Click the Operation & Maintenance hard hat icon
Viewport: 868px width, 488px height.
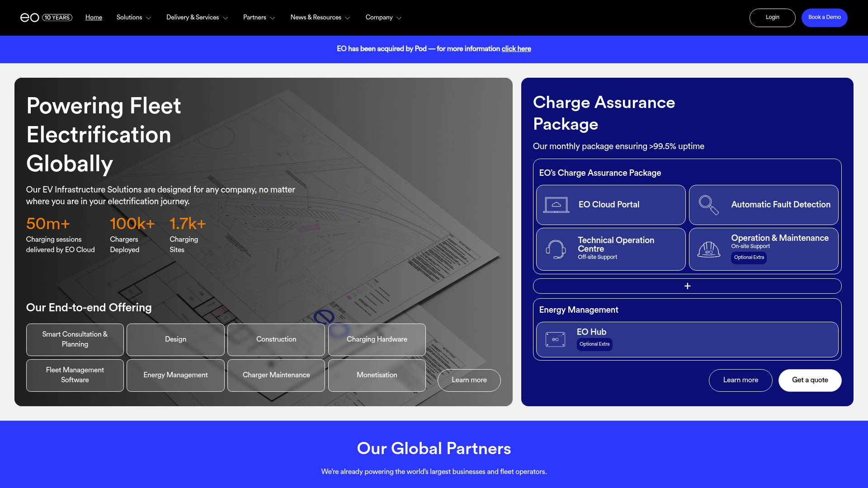[x=708, y=249]
